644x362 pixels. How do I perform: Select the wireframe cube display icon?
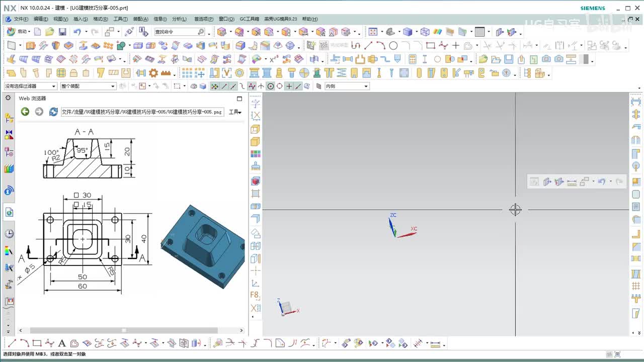[x=425, y=32]
